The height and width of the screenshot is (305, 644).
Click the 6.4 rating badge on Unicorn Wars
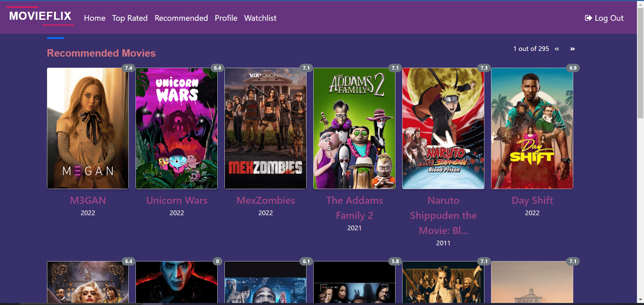[x=218, y=68]
